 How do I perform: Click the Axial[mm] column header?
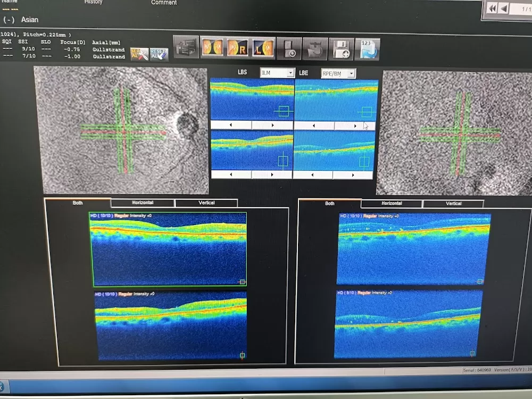coord(106,43)
